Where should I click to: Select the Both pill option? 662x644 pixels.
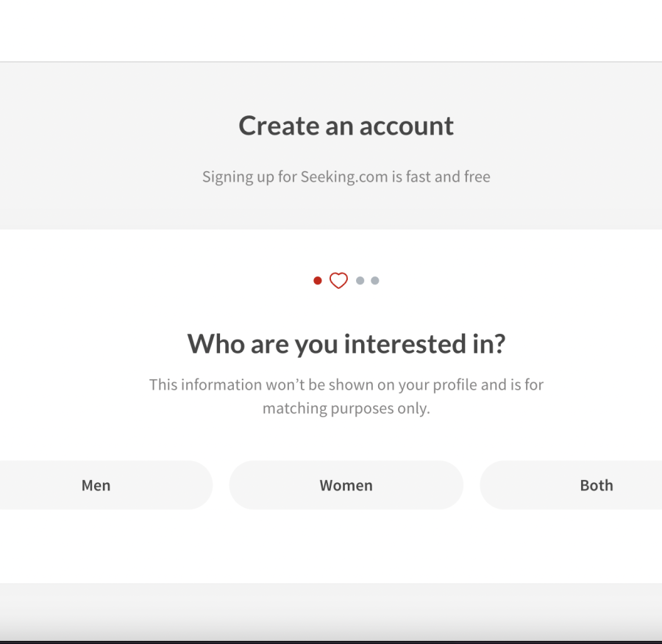click(x=597, y=485)
